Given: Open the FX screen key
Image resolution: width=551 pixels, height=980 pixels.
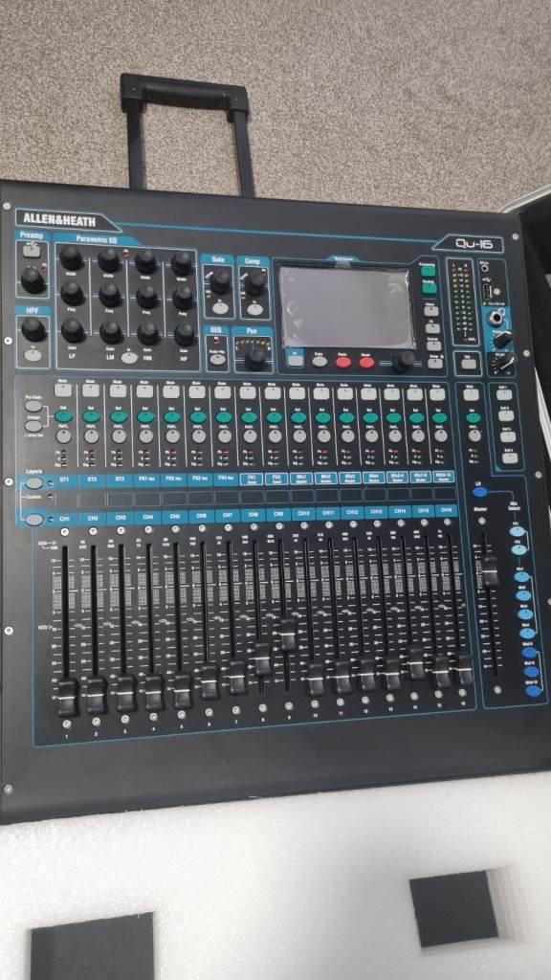Looking at the screenshot, I should [x=433, y=327].
